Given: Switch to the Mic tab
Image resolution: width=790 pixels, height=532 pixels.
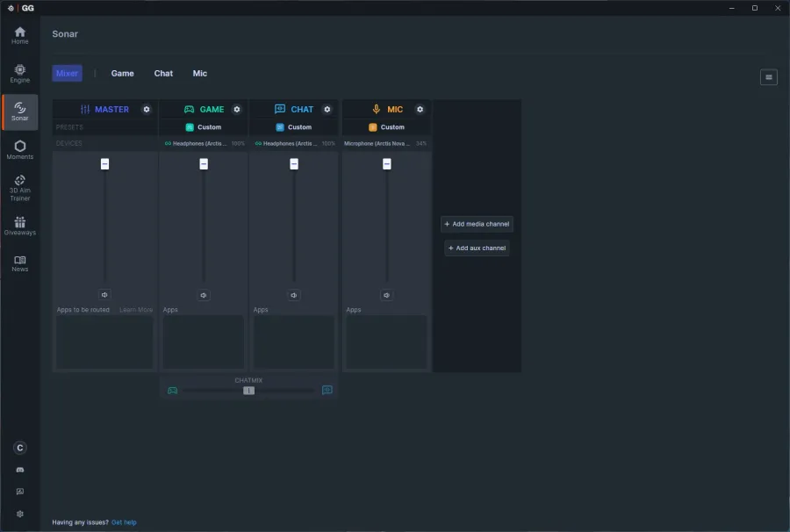Looking at the screenshot, I should (199, 74).
